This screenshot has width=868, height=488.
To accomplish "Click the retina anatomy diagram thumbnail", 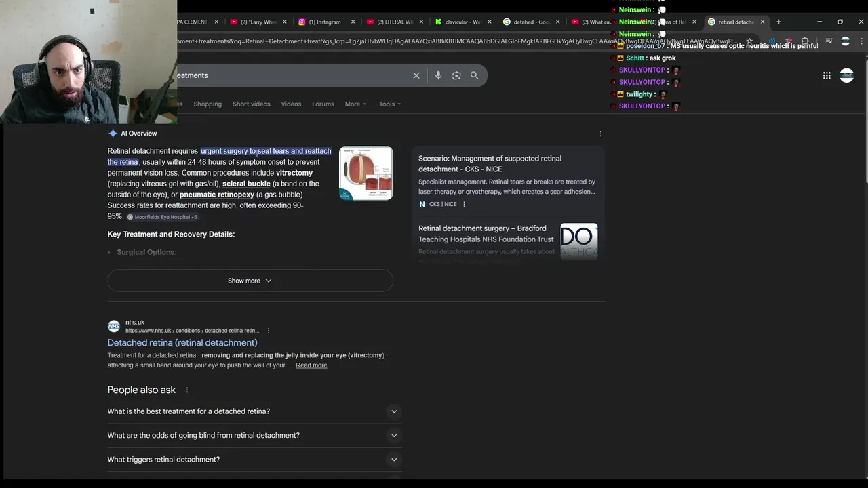I will (366, 173).
